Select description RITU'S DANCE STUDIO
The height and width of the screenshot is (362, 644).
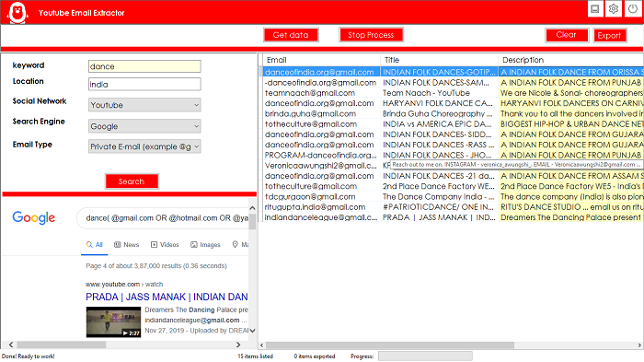pos(571,207)
